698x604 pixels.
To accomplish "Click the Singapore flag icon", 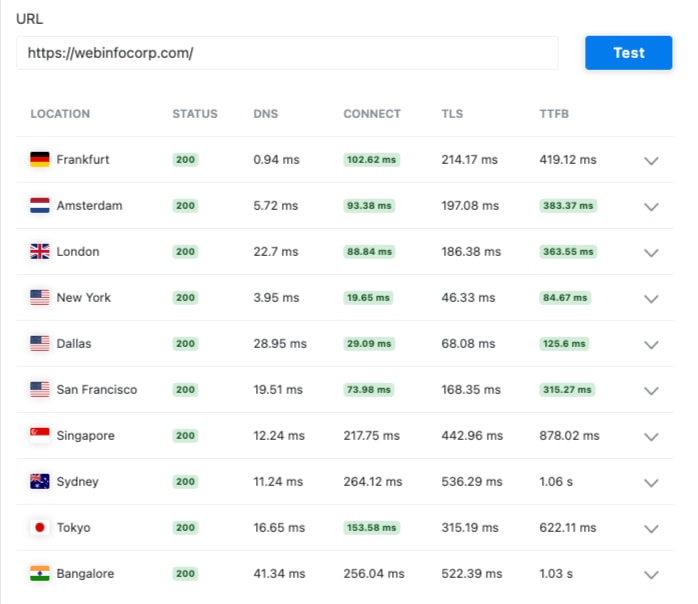I will click(x=40, y=435).
